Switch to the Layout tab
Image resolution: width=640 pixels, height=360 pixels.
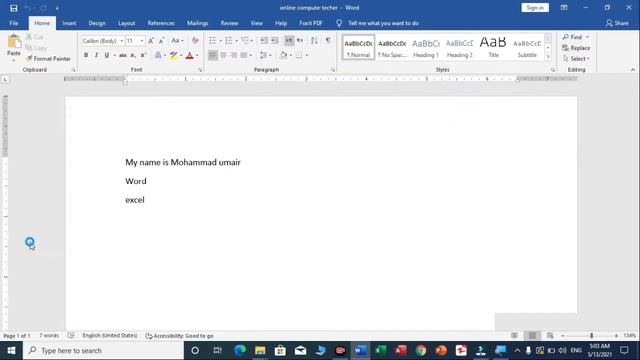tap(127, 23)
